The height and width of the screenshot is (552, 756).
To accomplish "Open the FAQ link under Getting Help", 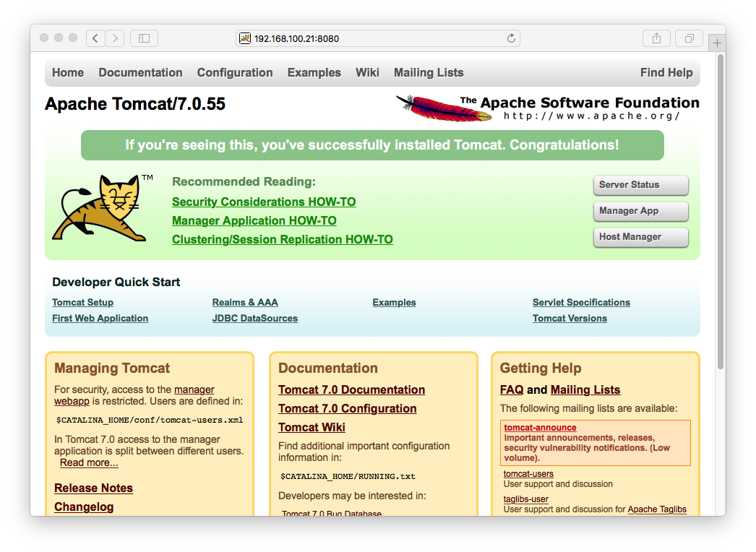I will point(512,389).
